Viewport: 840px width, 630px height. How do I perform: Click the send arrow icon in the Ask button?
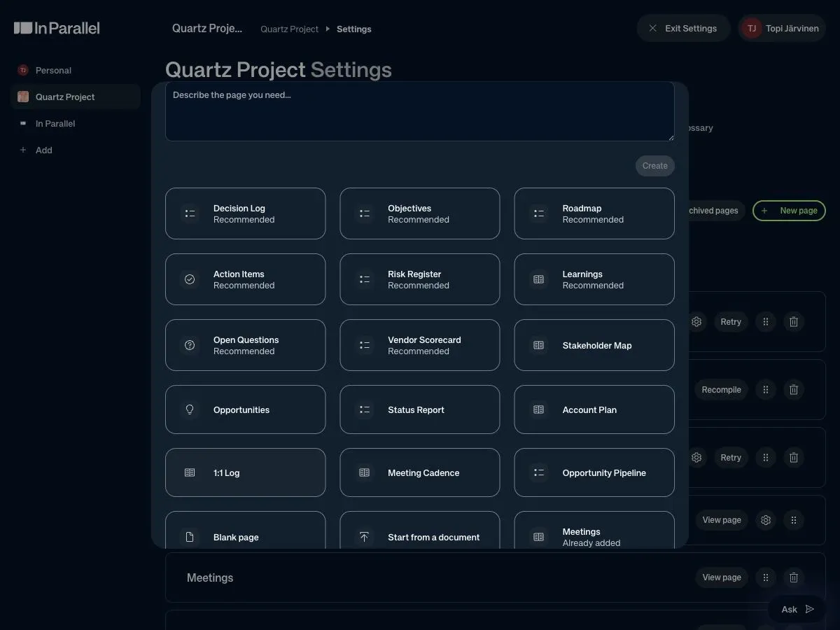coord(810,609)
